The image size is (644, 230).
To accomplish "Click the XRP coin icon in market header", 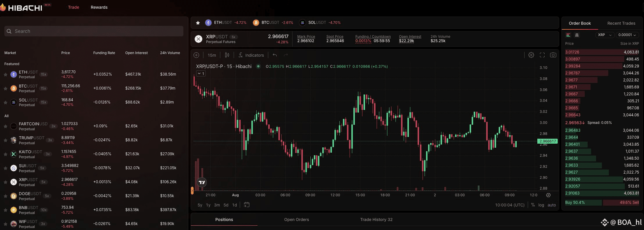I will (198, 39).
